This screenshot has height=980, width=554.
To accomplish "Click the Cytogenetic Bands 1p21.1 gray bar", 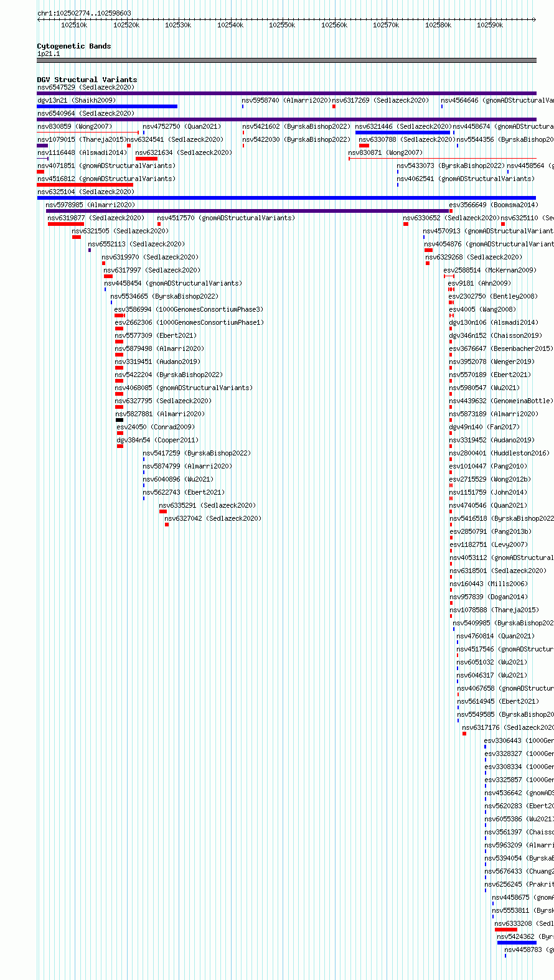I will pos(286,60).
